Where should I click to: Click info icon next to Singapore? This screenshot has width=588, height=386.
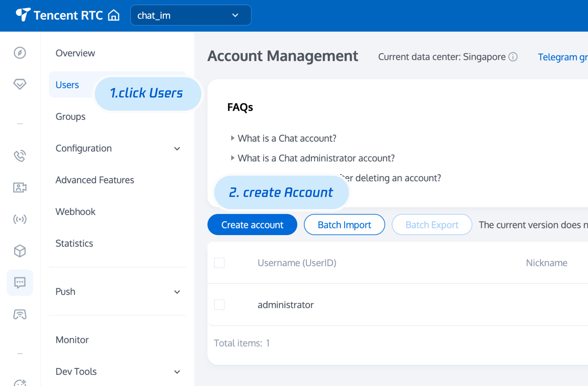[513, 57]
